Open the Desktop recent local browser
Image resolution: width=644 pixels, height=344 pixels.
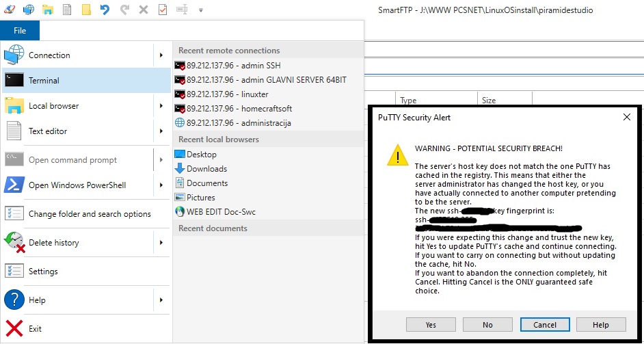(269, 154)
